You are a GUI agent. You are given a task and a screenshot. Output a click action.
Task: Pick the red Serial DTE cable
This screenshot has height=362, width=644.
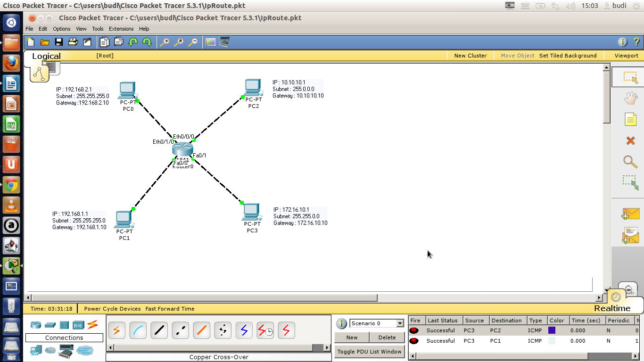287,331
